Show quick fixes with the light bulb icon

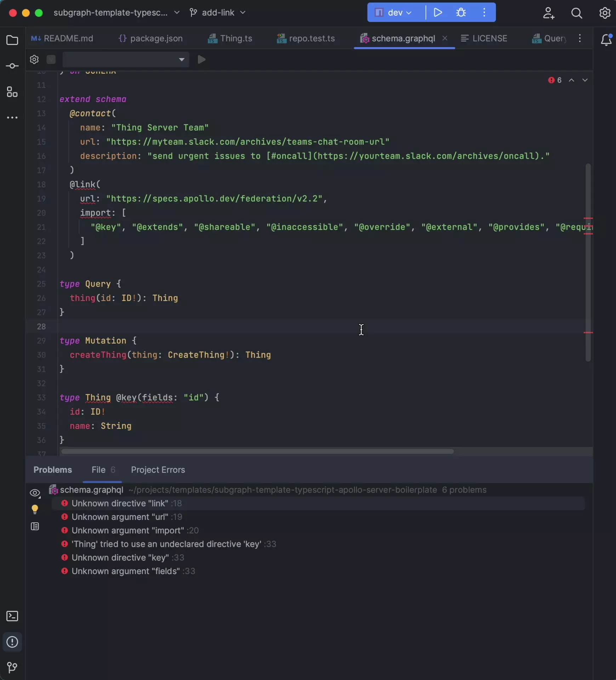35,510
